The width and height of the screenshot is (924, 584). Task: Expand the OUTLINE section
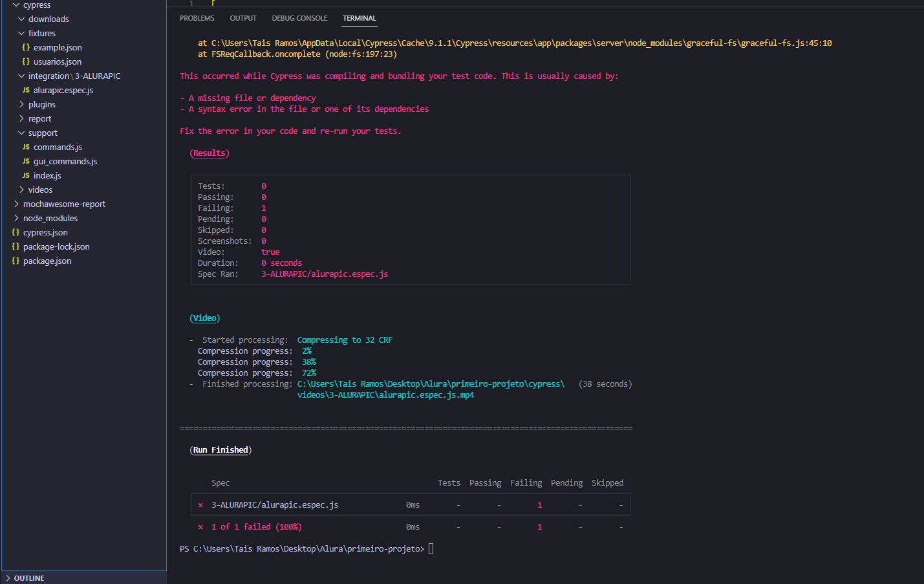[8, 578]
